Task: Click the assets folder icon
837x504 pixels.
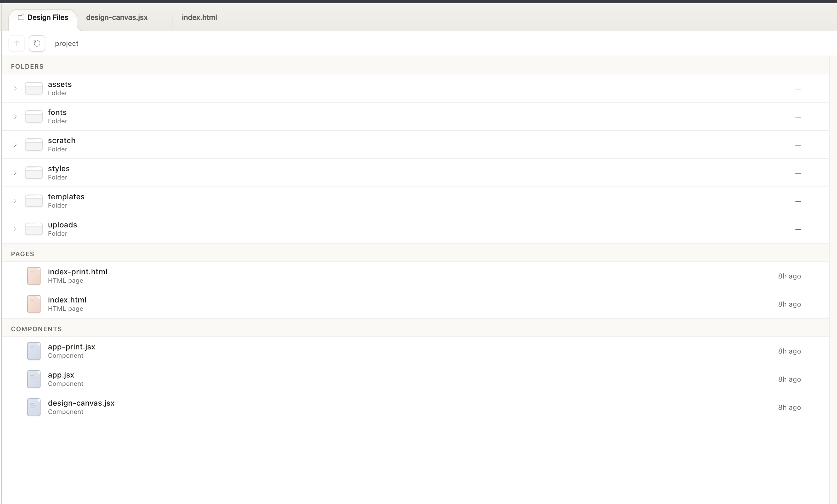Action: pos(34,88)
